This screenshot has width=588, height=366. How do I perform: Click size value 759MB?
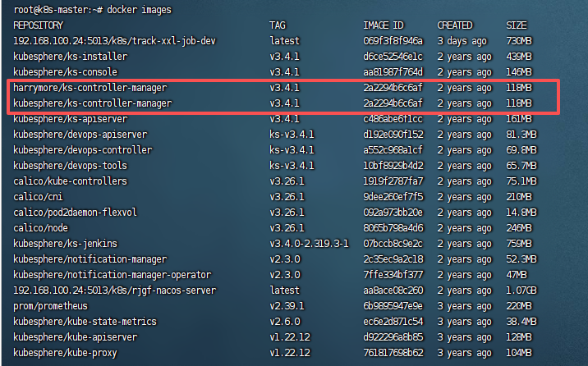pos(519,244)
